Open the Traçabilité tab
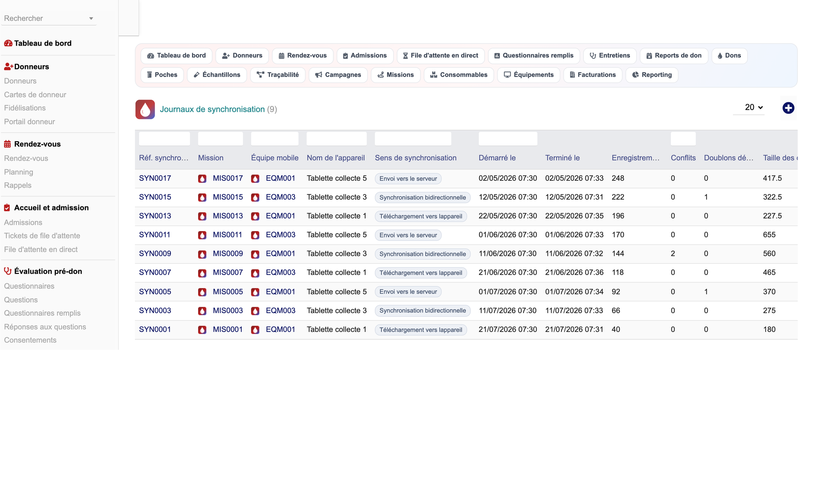The height and width of the screenshot is (504, 815). (278, 75)
